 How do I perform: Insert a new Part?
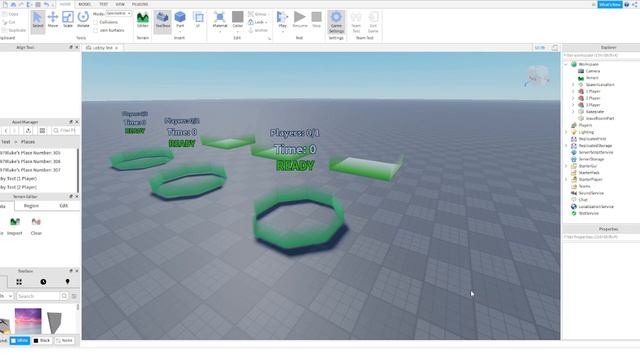coord(180,20)
